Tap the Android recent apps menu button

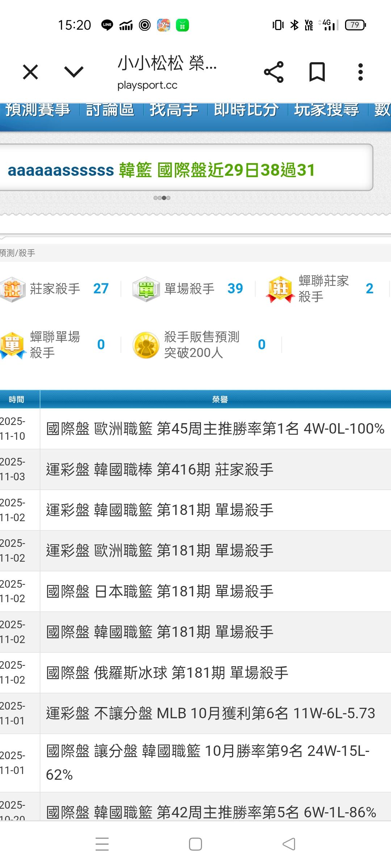point(102,844)
